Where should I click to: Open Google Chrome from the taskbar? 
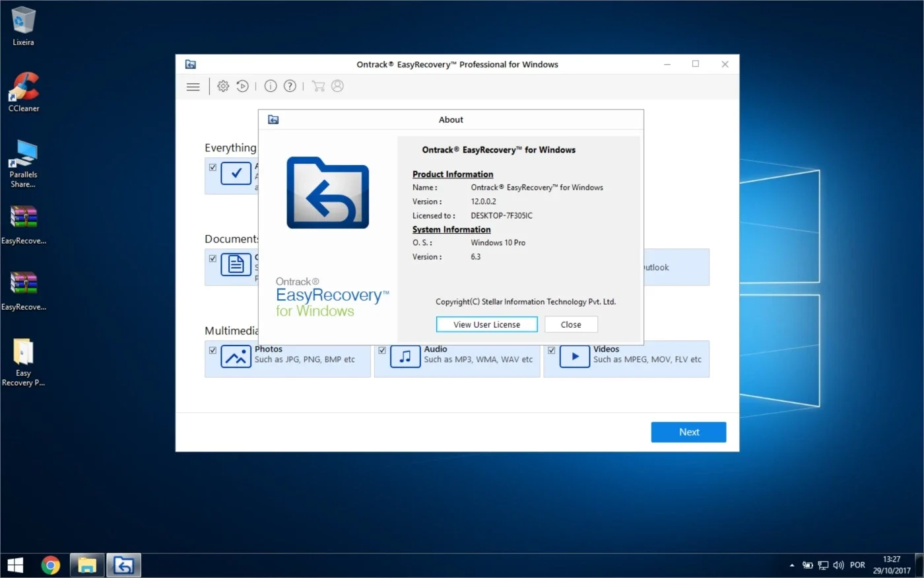coord(51,565)
